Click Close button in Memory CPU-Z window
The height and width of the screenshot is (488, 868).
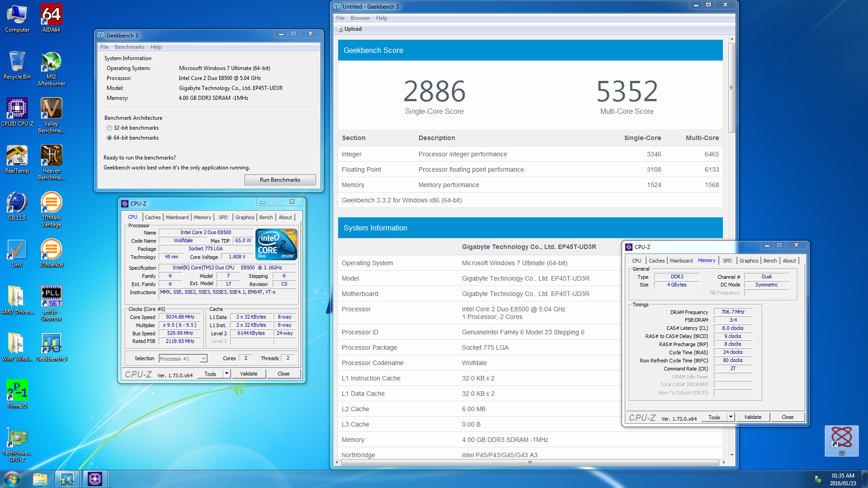coord(788,417)
